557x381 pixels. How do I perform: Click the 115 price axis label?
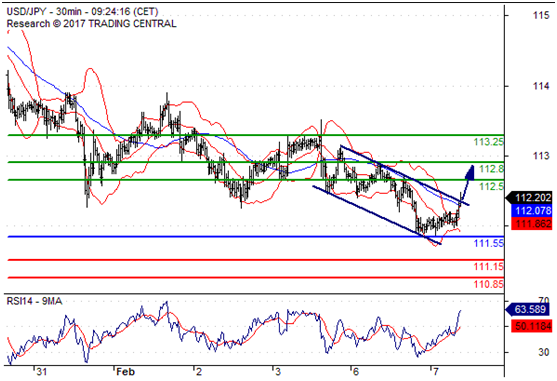pyautogui.click(x=541, y=15)
